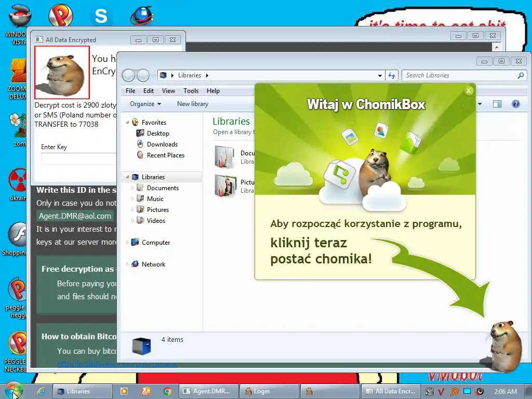
Task: Expand the Documents library node
Action: click(x=132, y=188)
